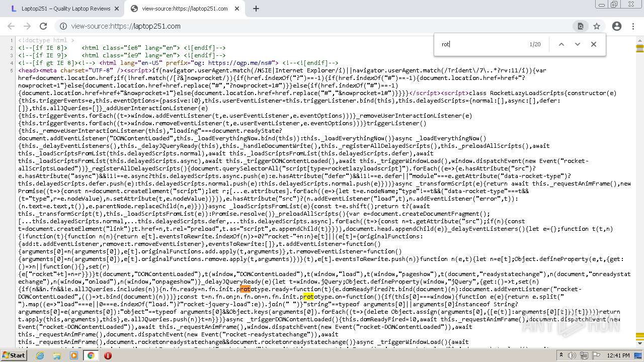Click the address bar URL field
This screenshot has height=362, width=644.
[x=317, y=26]
